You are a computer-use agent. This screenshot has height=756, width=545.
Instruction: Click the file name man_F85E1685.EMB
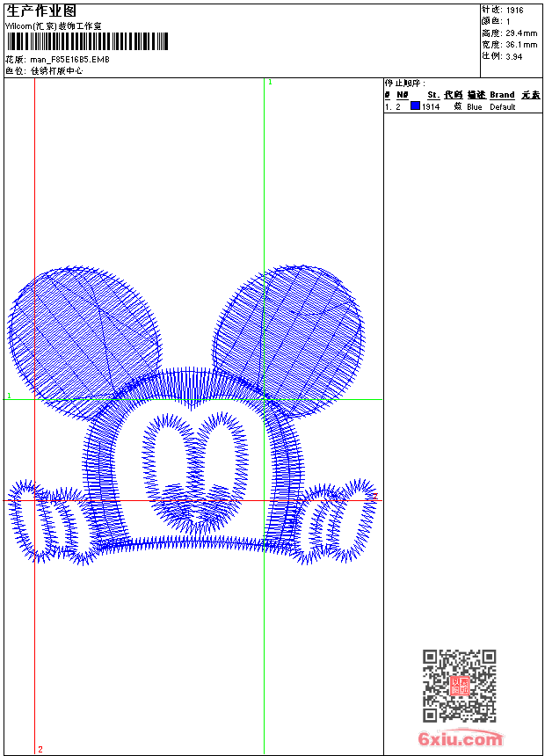70,59
